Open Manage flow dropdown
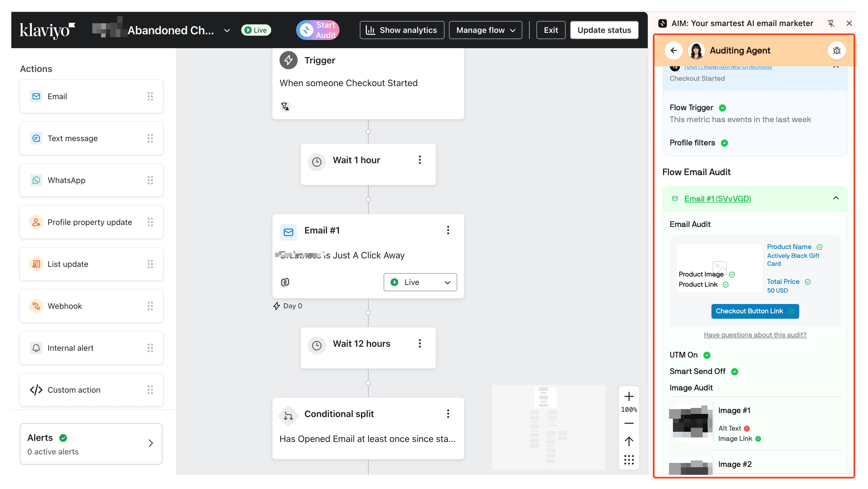The image size is (868, 489). (x=485, y=30)
